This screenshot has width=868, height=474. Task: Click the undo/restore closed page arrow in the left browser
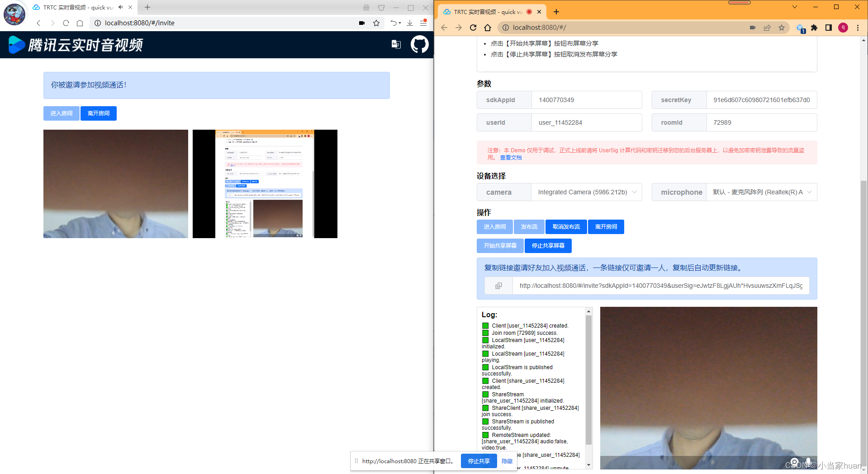394,23
